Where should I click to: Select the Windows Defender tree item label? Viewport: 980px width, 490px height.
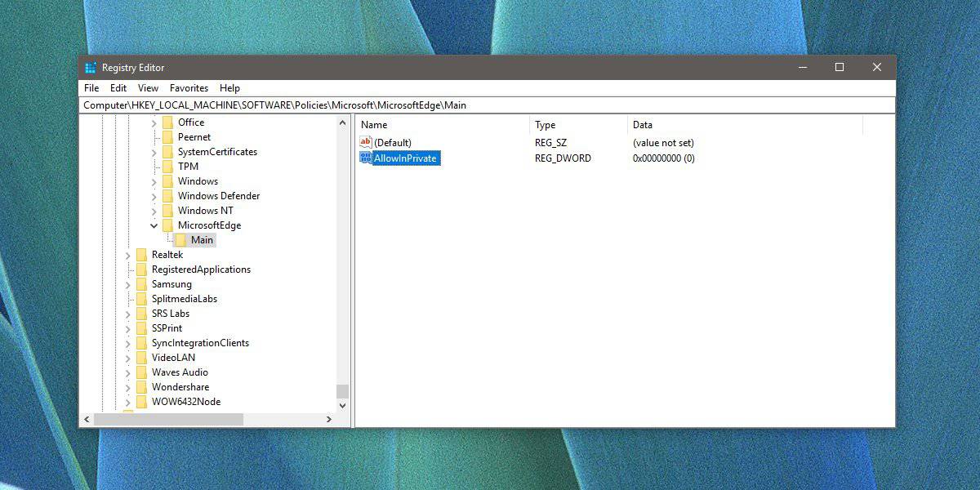pos(219,196)
